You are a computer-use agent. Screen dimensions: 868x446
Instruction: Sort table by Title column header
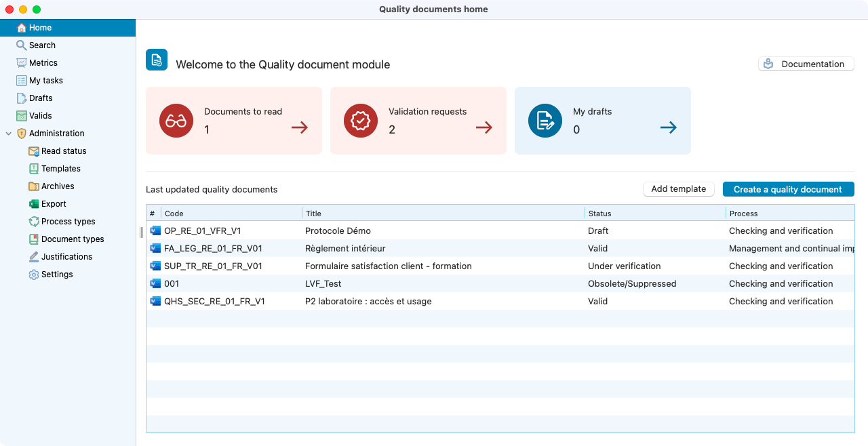(x=443, y=214)
